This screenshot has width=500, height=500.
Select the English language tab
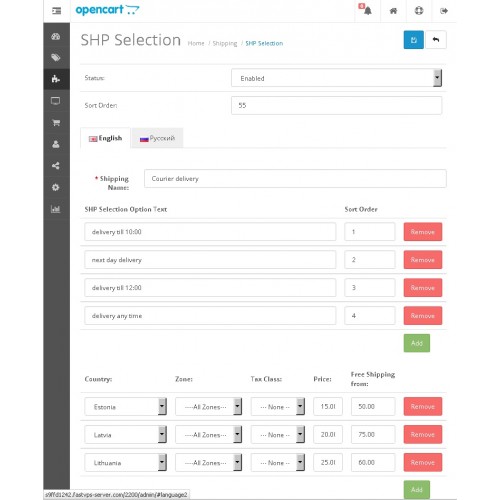(105, 138)
